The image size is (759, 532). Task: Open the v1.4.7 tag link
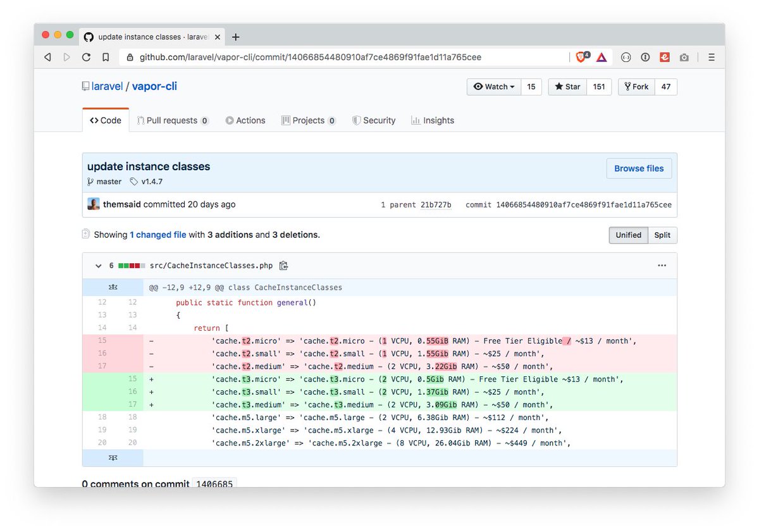pos(152,182)
